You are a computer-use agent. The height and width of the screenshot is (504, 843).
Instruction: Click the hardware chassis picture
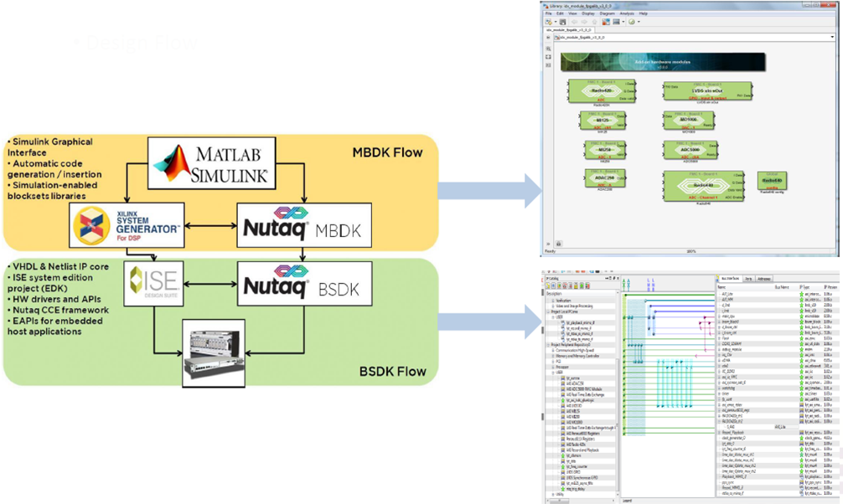[214, 353]
